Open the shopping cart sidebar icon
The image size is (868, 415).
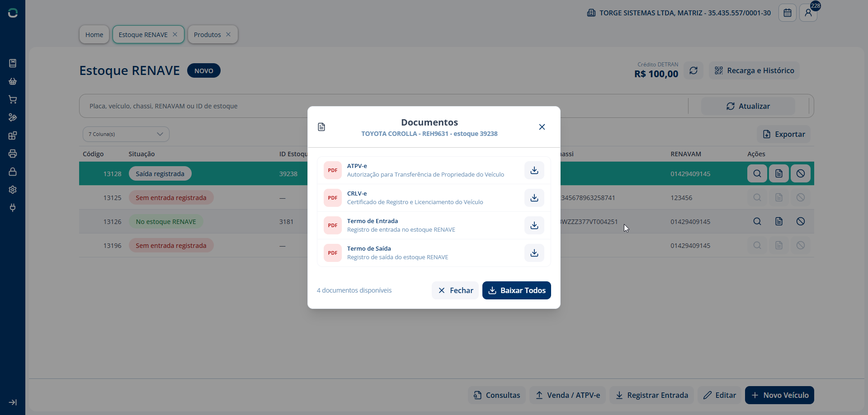click(x=13, y=99)
